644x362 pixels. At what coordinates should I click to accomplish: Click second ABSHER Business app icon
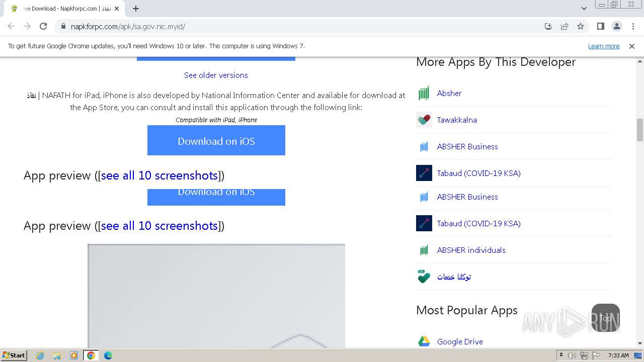(424, 197)
